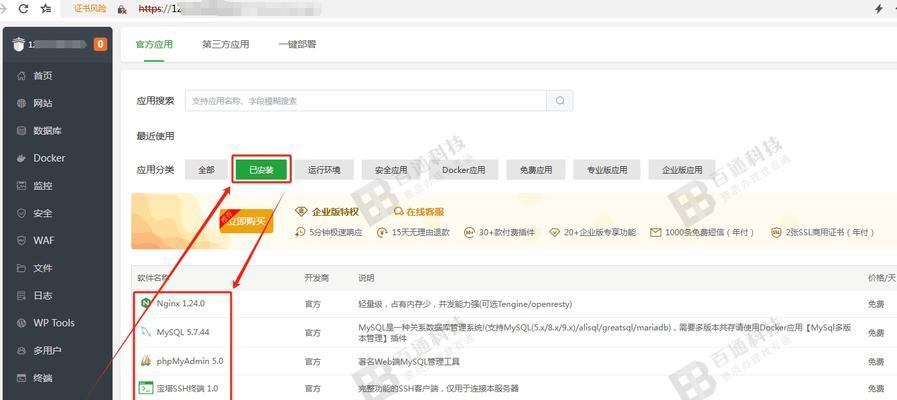Switch to the 官方应用 tab

154,44
